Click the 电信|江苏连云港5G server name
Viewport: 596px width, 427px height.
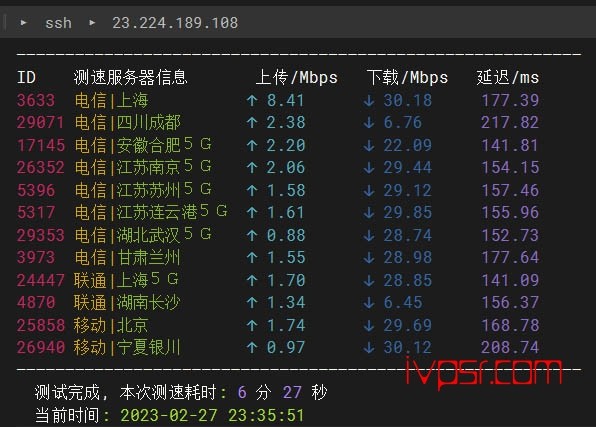point(151,212)
